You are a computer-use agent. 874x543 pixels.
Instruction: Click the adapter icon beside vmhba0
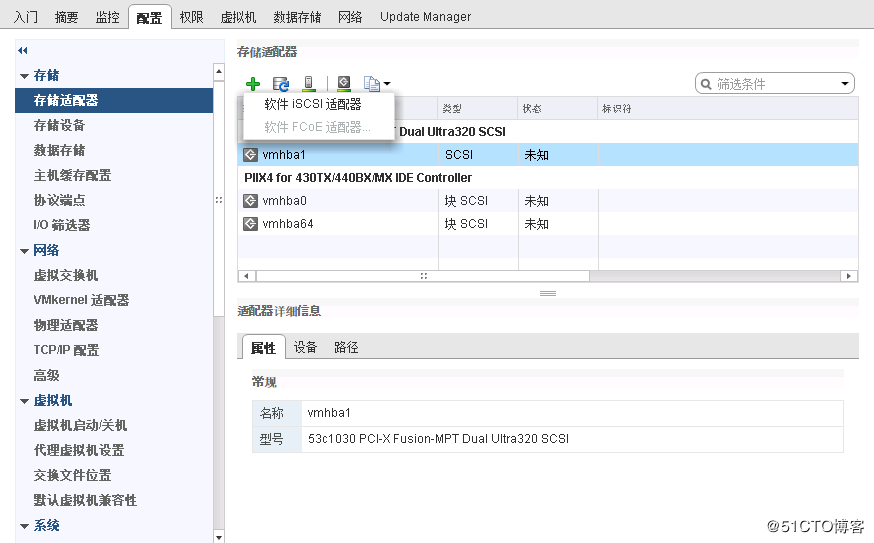click(250, 200)
